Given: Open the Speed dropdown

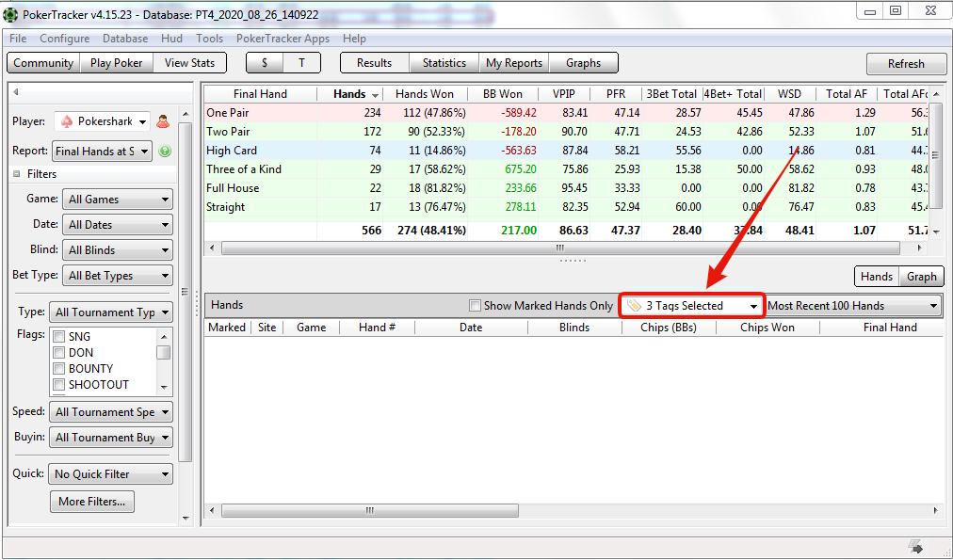Looking at the screenshot, I should [110, 412].
